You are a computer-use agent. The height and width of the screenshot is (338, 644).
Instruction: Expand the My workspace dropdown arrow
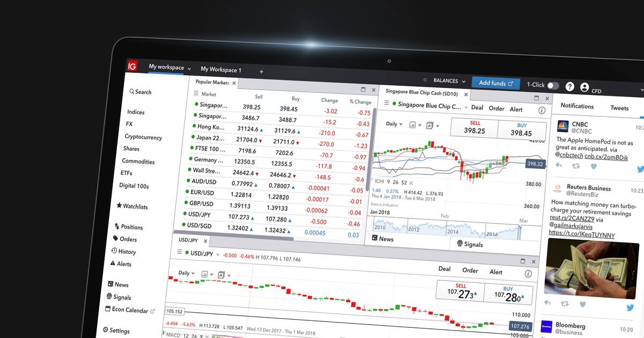[x=189, y=69]
